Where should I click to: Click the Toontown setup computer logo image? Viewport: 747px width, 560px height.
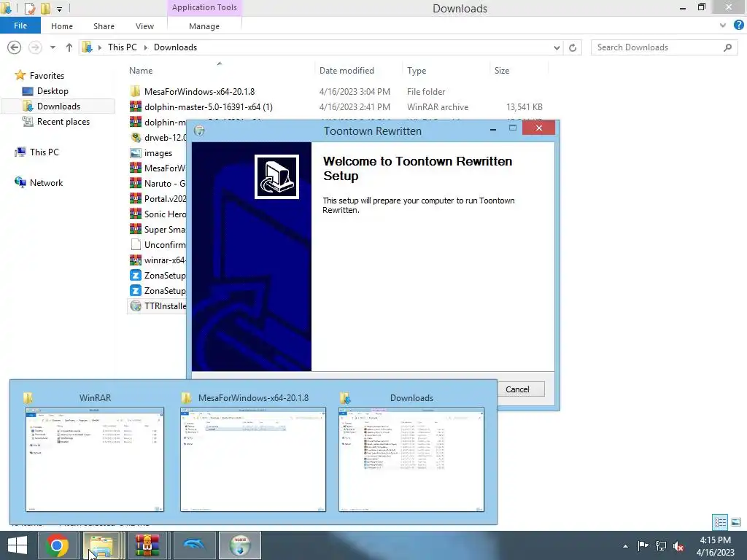click(x=276, y=176)
